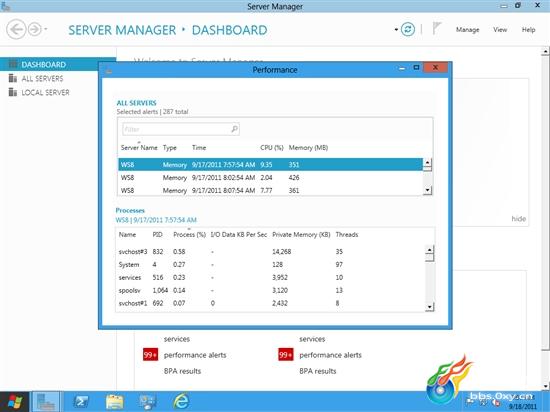The height and width of the screenshot is (412, 550).
Task: Select the WS8 alert at 7:57:54 AM
Action: coord(270,165)
